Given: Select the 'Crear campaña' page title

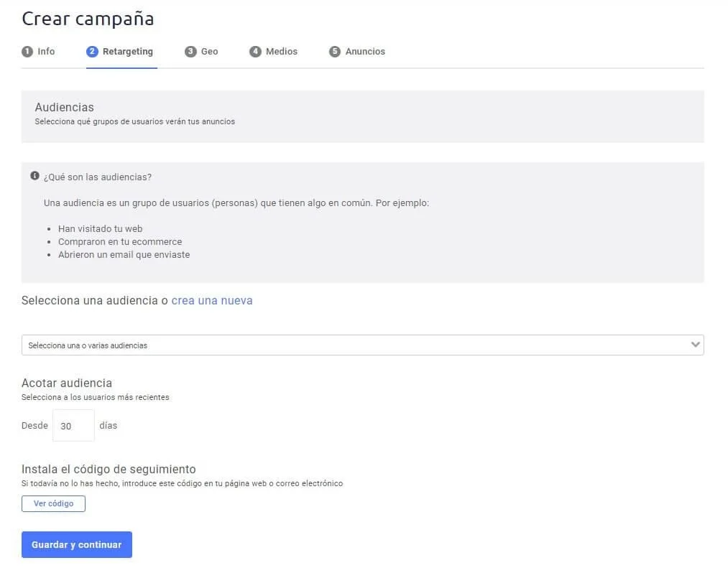Looking at the screenshot, I should 88,19.
